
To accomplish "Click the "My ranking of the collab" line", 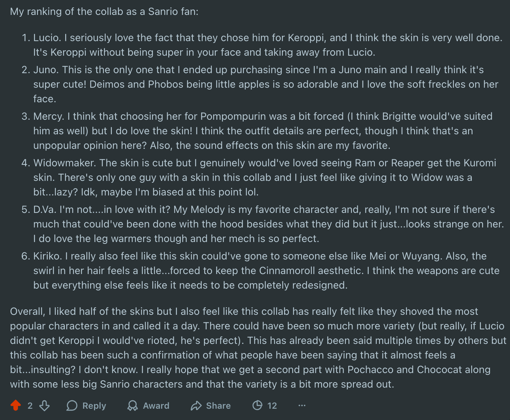I will (104, 12).
